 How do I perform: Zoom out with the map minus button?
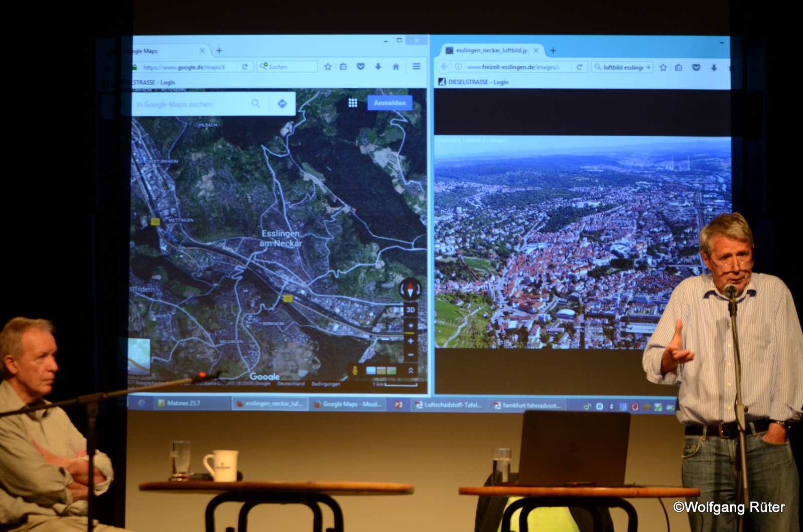[411, 354]
